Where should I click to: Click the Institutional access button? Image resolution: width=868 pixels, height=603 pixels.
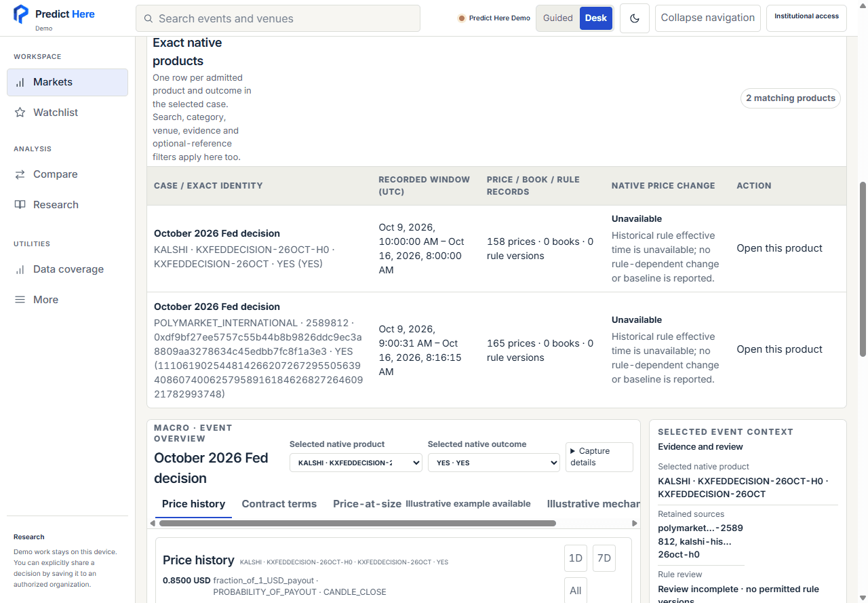click(x=806, y=18)
